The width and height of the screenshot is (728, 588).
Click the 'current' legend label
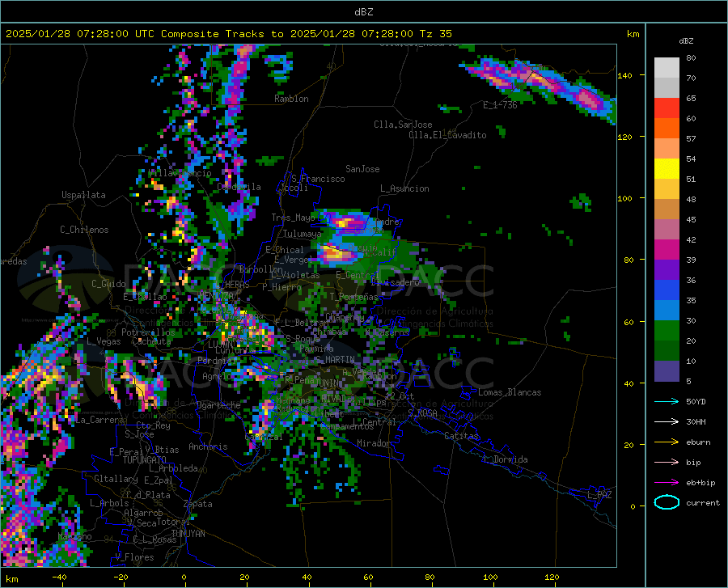[x=703, y=502]
